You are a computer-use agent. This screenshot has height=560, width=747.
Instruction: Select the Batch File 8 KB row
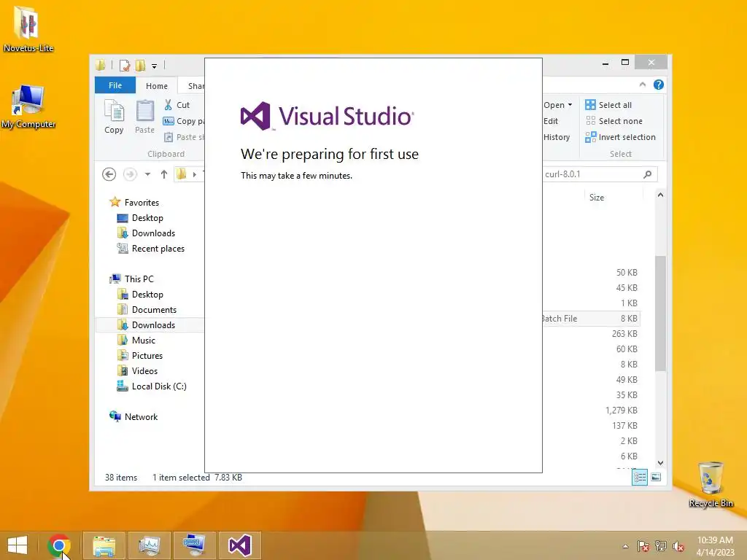pos(591,318)
